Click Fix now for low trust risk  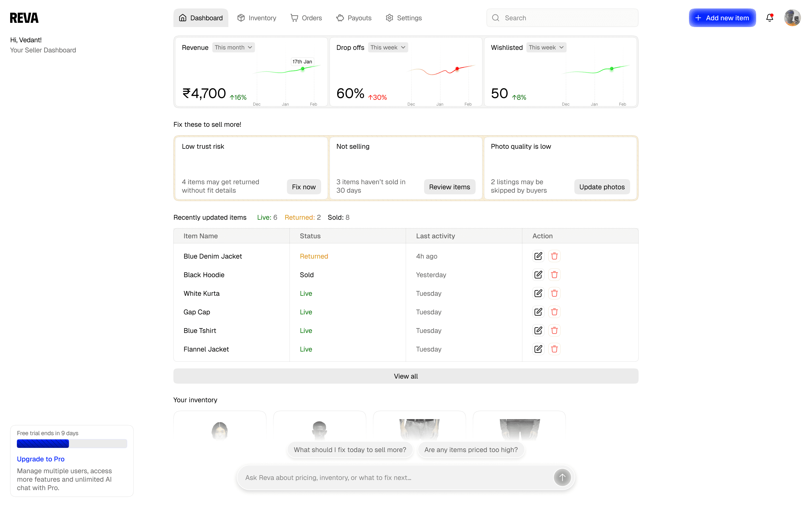point(303,187)
